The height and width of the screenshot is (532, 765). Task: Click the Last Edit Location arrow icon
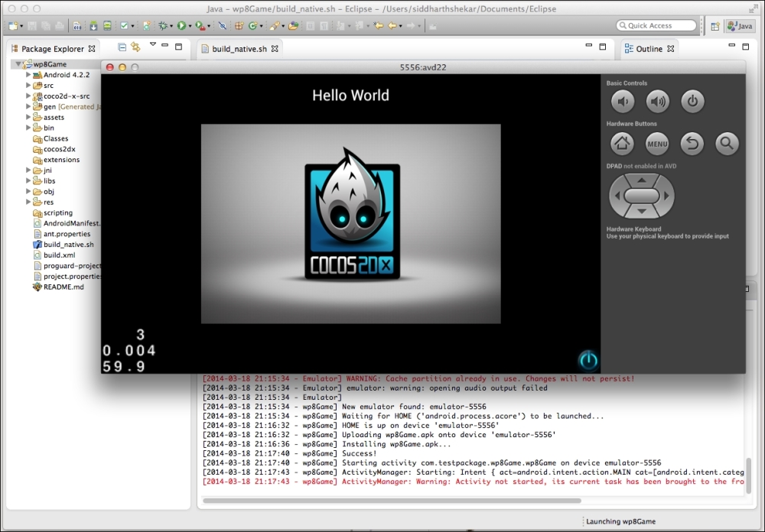378,26
